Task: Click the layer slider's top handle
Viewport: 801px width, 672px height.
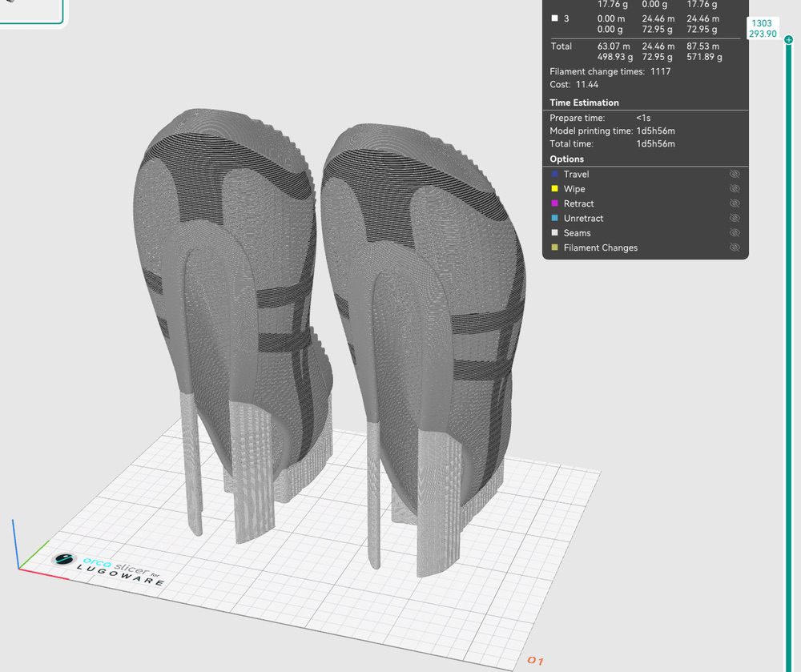Action: coord(789,40)
